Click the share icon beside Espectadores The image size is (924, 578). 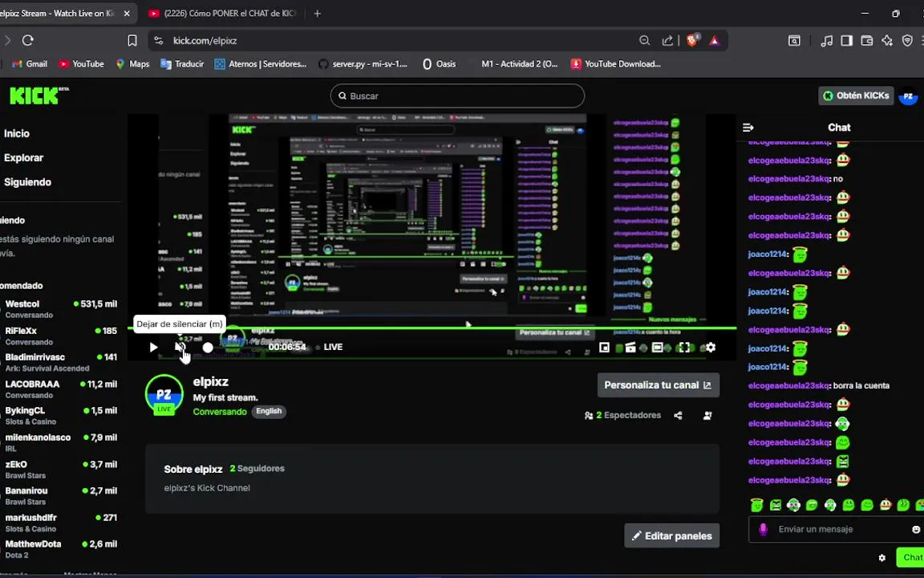coord(679,415)
